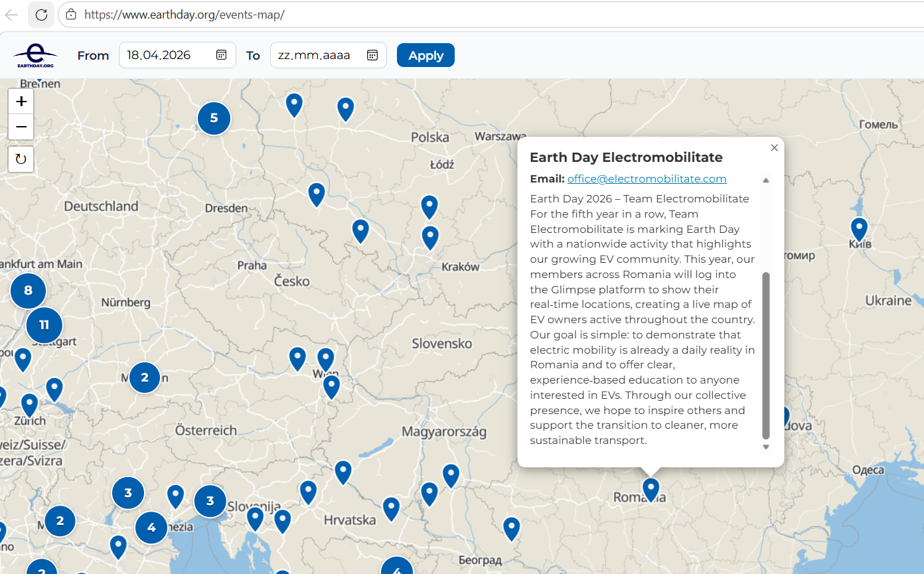Select the event pin marker over Romania
Viewport: 924px width, 574px height.
tap(651, 489)
